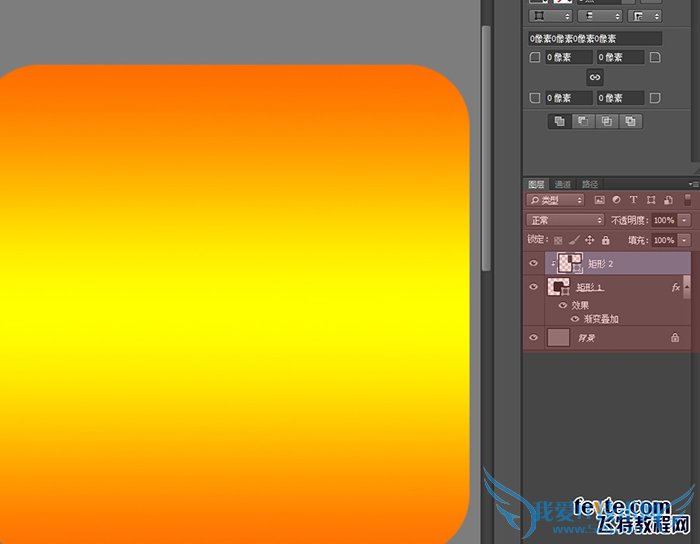Hide the 背景 layer
The height and width of the screenshot is (544, 700).
click(533, 337)
